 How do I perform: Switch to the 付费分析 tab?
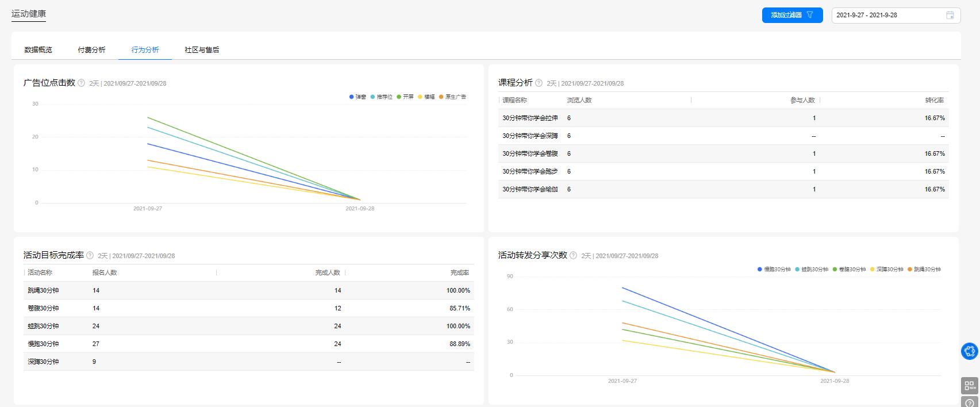point(92,50)
